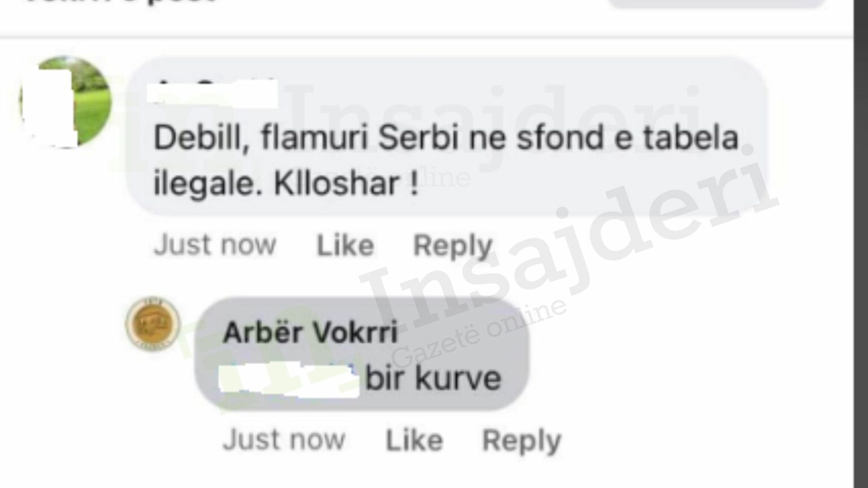Viewport: 868px width, 488px height.
Task: Like the comment about flamuri Serbi
Action: click(345, 246)
